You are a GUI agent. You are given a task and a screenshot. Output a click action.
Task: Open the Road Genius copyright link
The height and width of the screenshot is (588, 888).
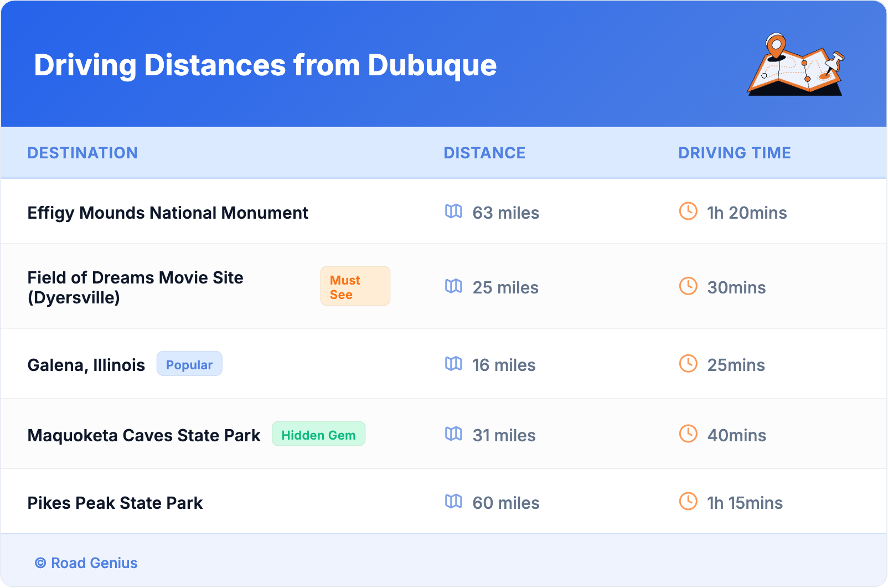click(x=86, y=563)
